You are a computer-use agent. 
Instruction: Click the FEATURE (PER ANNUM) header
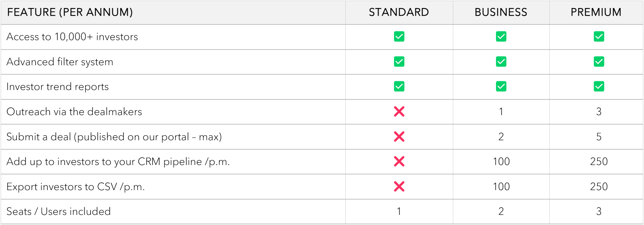[70, 13]
